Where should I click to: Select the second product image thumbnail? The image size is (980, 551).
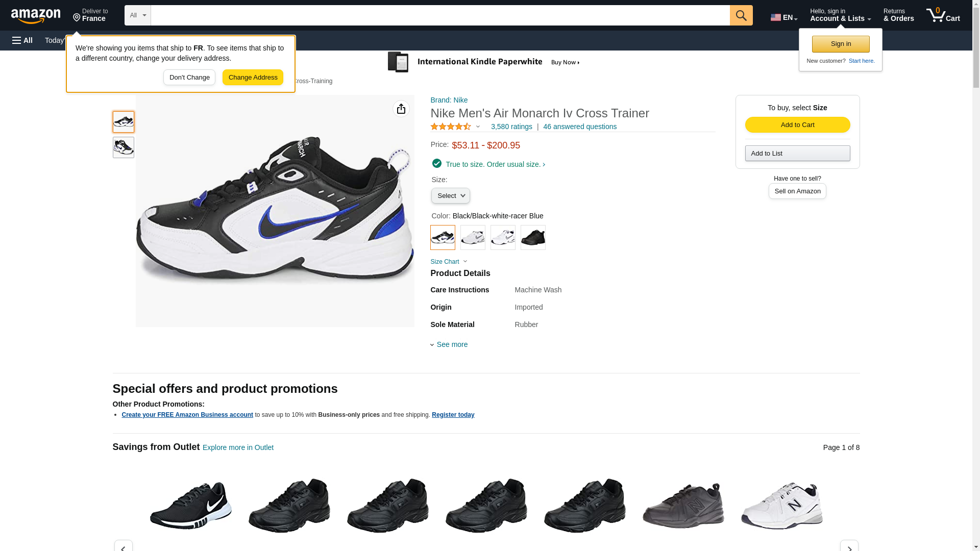[x=124, y=147]
